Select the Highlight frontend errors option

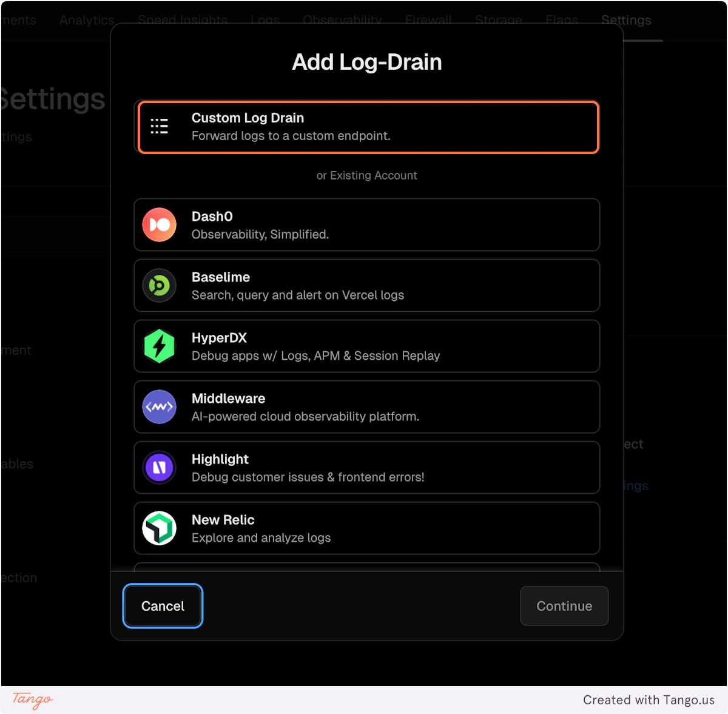tap(366, 467)
